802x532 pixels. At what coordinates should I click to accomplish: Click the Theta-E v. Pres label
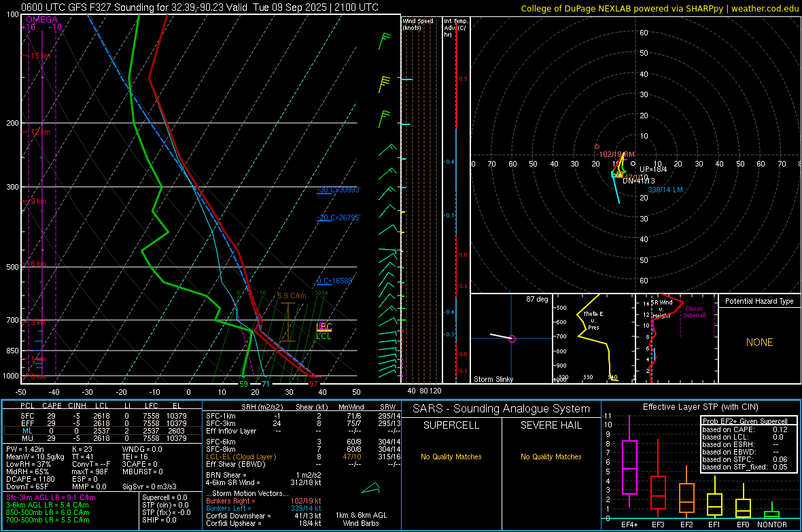pyautogui.click(x=593, y=321)
